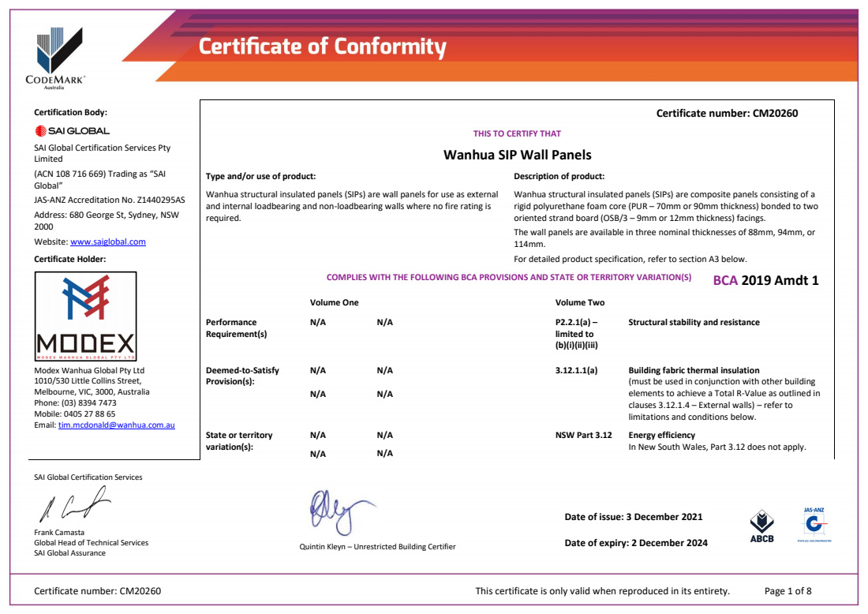Click the "Description of product:" heading
Screen dimensions: 868x614
(x=559, y=177)
